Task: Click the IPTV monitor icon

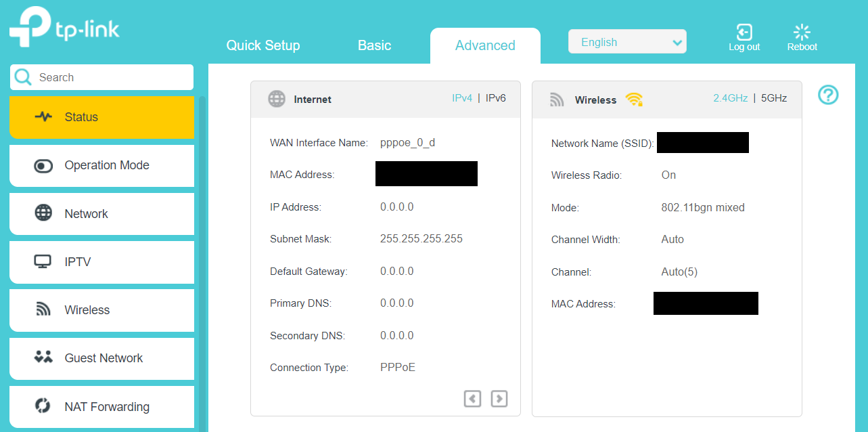Action: 43,262
